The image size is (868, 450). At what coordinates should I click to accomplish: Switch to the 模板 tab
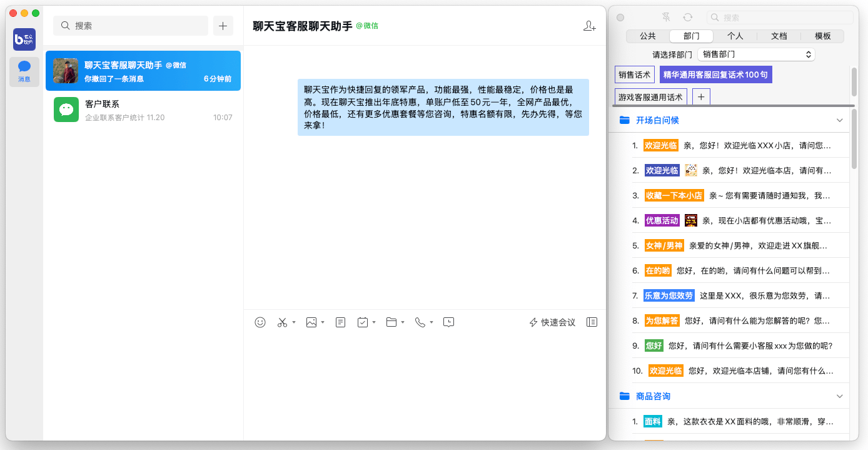[x=822, y=36]
